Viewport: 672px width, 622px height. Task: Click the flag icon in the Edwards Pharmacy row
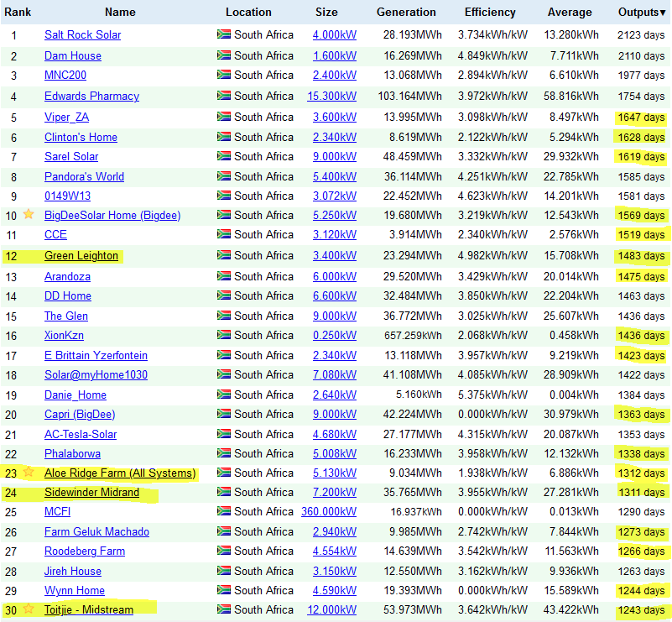(224, 95)
